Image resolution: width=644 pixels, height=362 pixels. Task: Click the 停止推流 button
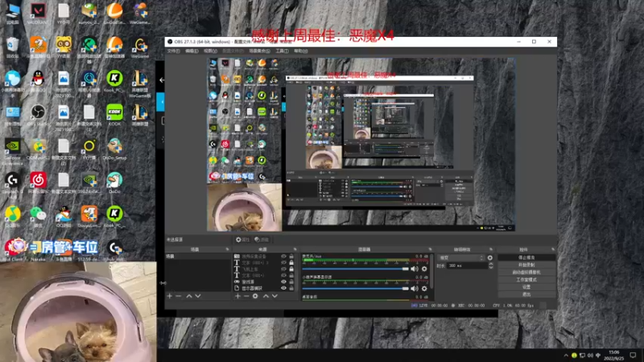click(x=526, y=257)
